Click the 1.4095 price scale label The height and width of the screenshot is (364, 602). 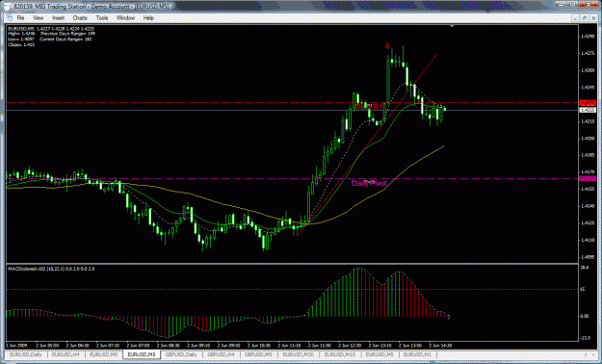(x=588, y=257)
